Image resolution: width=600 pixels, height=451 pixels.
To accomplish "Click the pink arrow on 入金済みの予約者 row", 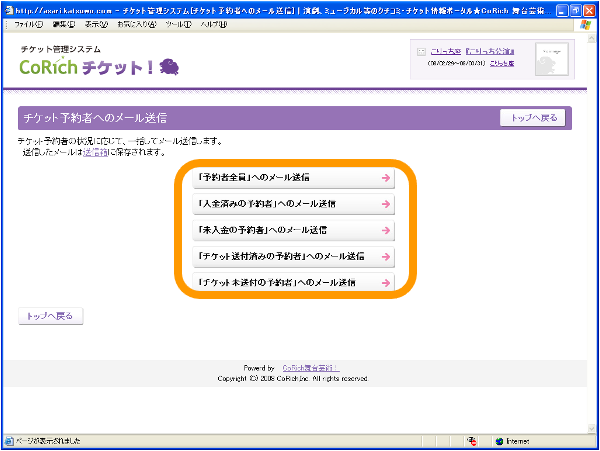I will coord(385,204).
